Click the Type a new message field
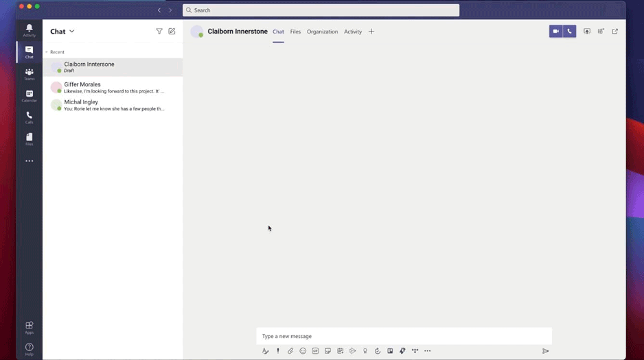Screen dimensions: 644x360 click(x=404, y=336)
